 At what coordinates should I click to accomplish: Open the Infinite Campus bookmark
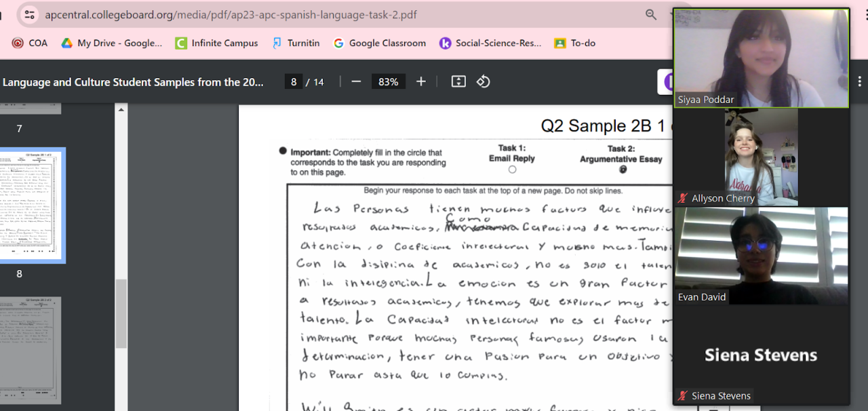coord(216,43)
